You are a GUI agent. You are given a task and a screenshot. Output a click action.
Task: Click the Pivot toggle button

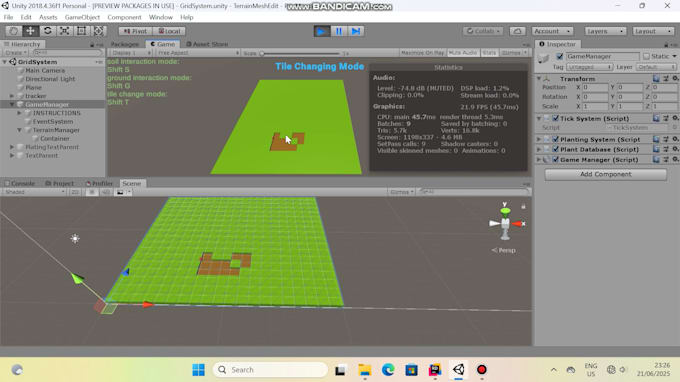135,31
